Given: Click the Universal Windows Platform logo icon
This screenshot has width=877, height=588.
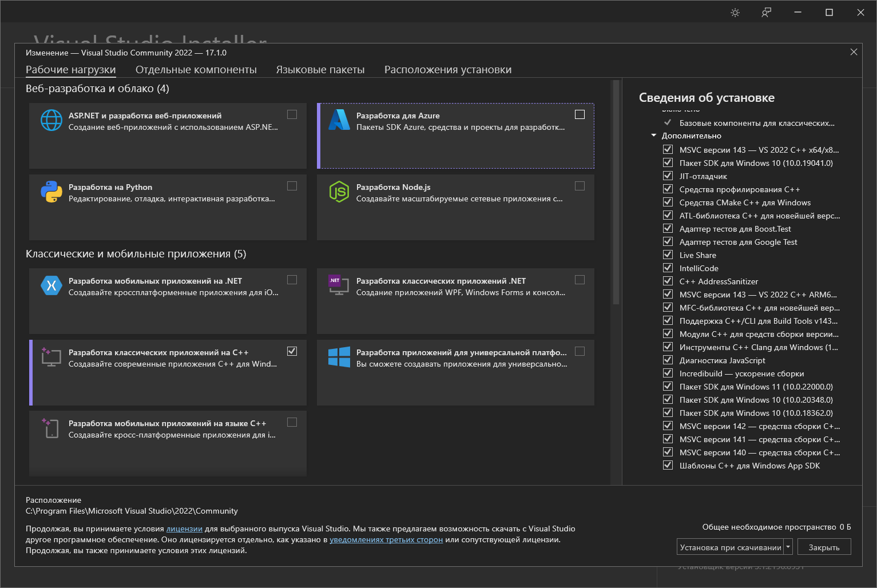Looking at the screenshot, I should (x=339, y=357).
